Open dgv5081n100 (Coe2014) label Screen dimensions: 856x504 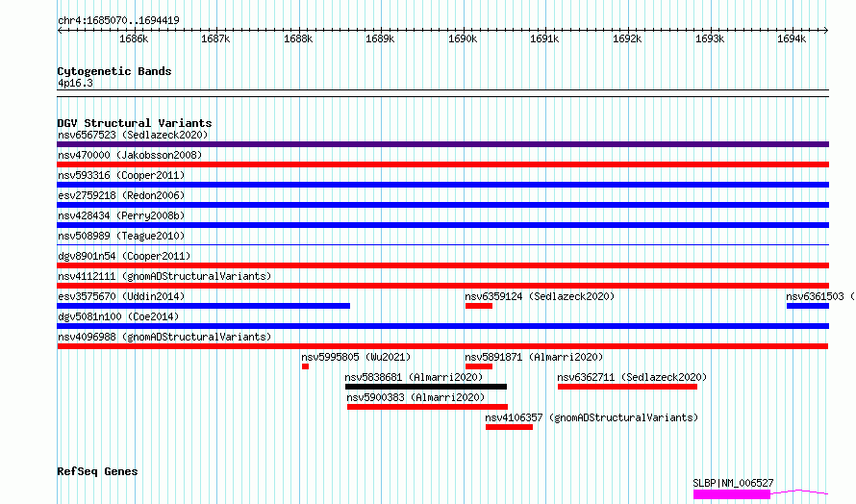click(x=118, y=316)
